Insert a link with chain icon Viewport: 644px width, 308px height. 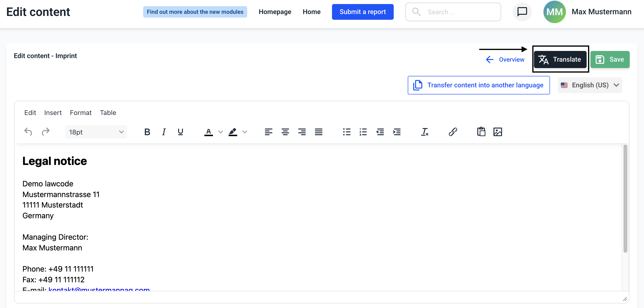tap(453, 132)
